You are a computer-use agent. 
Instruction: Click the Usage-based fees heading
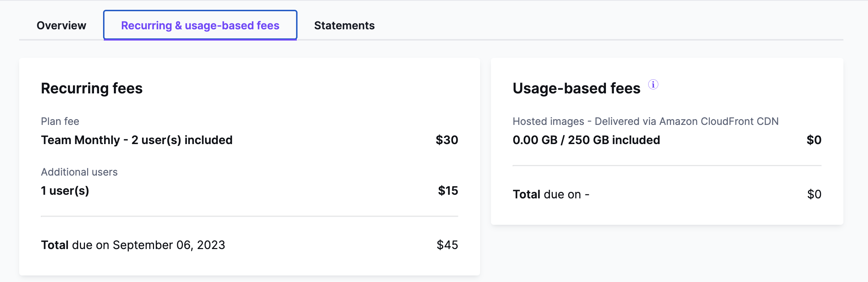pyautogui.click(x=577, y=88)
